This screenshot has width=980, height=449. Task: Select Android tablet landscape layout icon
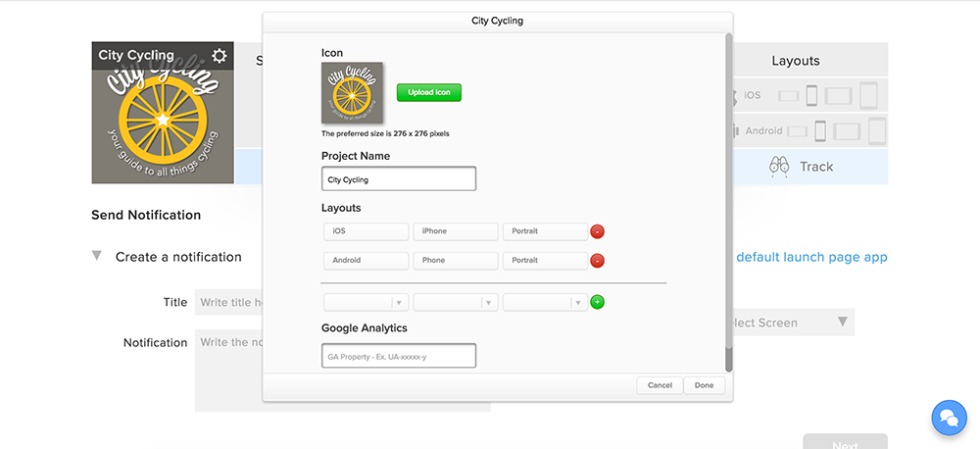coord(848,131)
